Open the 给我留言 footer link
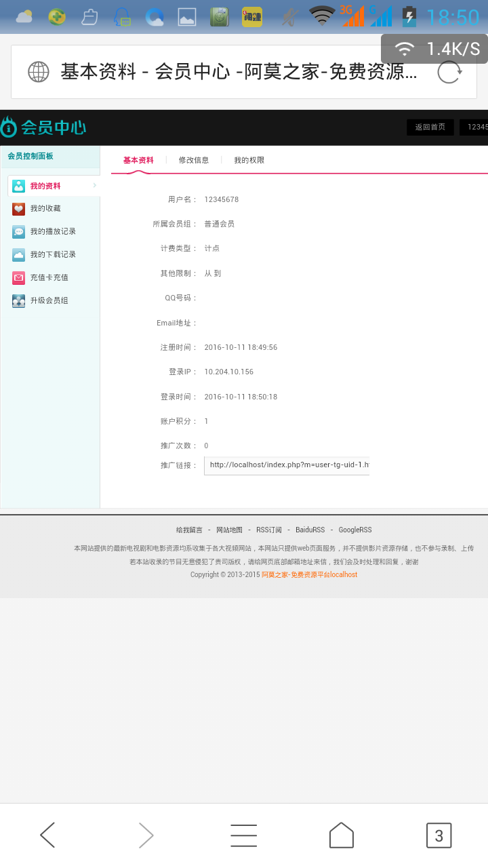This screenshot has width=488, height=868. pos(189,530)
